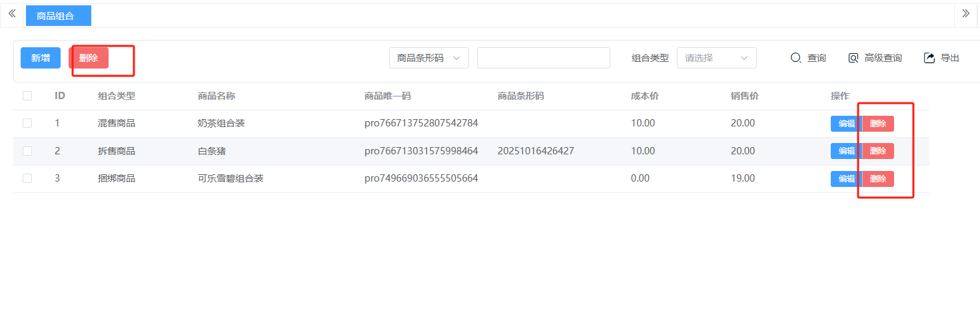Viewport: 980px width, 320px height.
Task: Delete the 白条猪 row
Action: (x=878, y=151)
